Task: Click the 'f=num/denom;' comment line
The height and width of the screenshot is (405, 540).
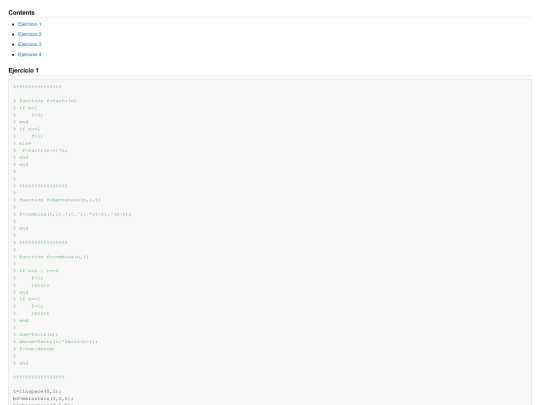Action: (34, 349)
